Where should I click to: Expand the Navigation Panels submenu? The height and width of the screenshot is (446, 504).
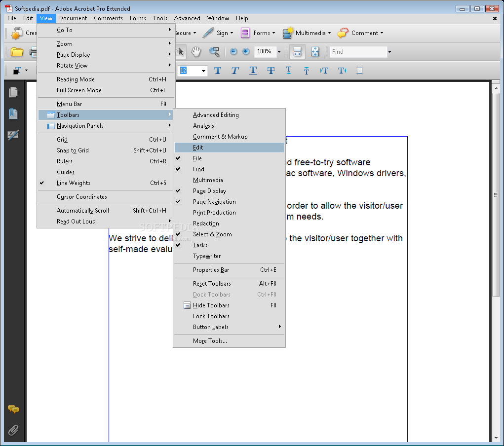(106, 126)
